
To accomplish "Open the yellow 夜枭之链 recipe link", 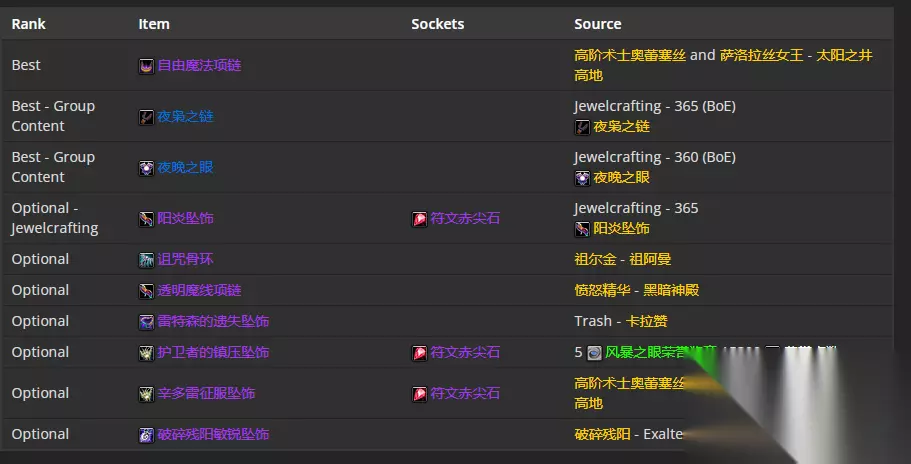I will click(x=621, y=127).
